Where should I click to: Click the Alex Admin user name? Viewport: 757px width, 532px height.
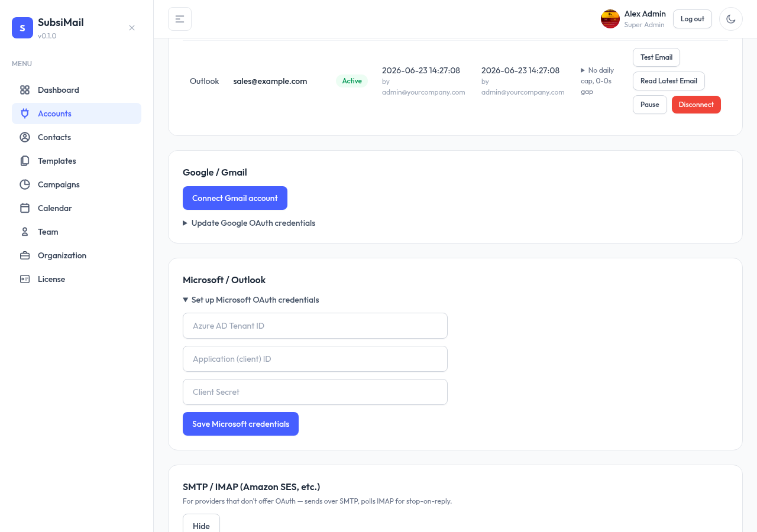645,14
